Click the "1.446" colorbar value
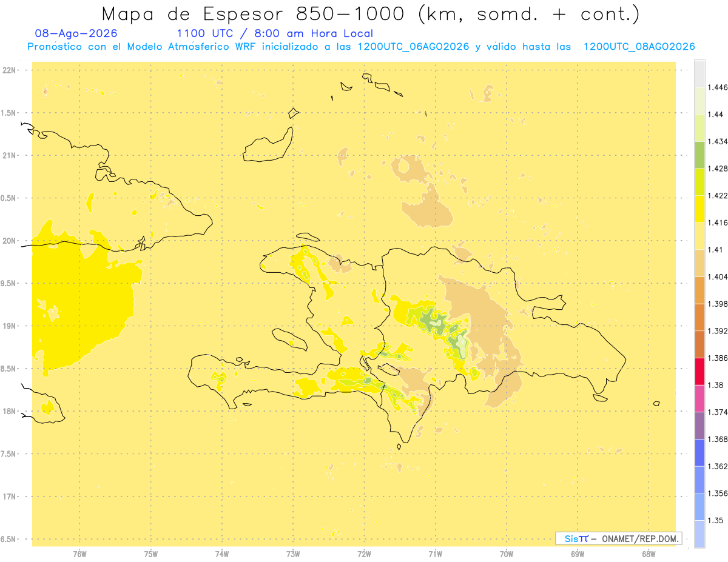 click(717, 87)
